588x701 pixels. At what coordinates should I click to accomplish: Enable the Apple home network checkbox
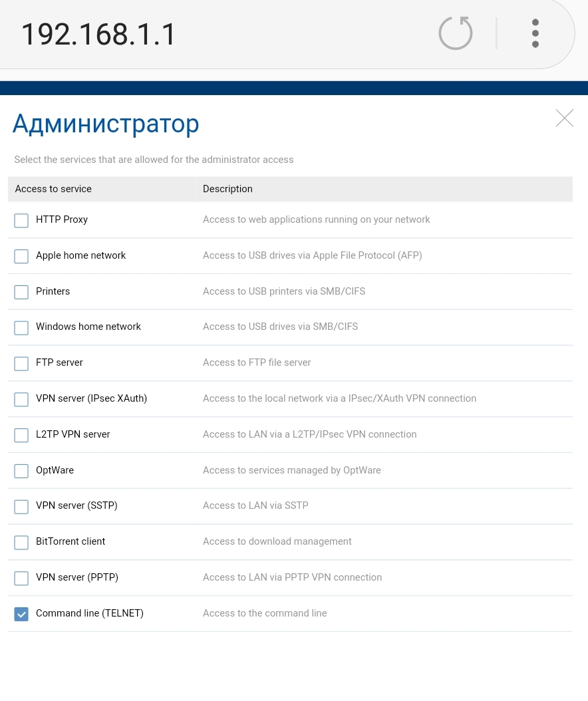coord(21,256)
